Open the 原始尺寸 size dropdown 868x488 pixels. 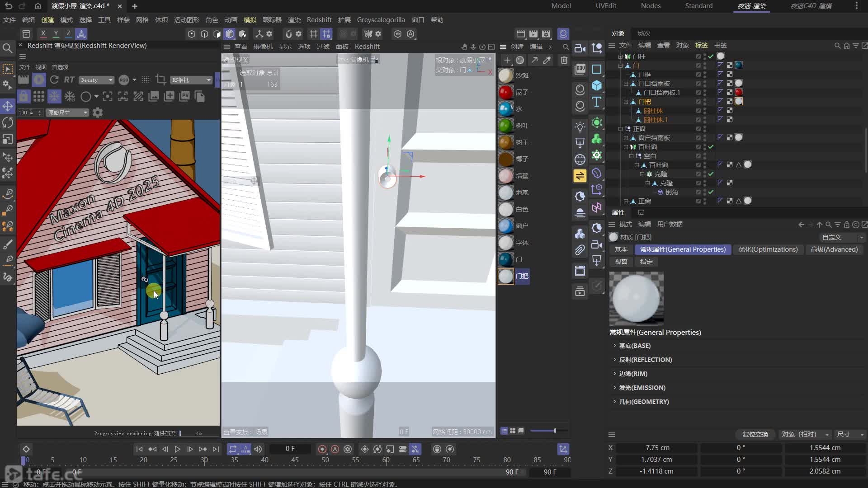67,113
